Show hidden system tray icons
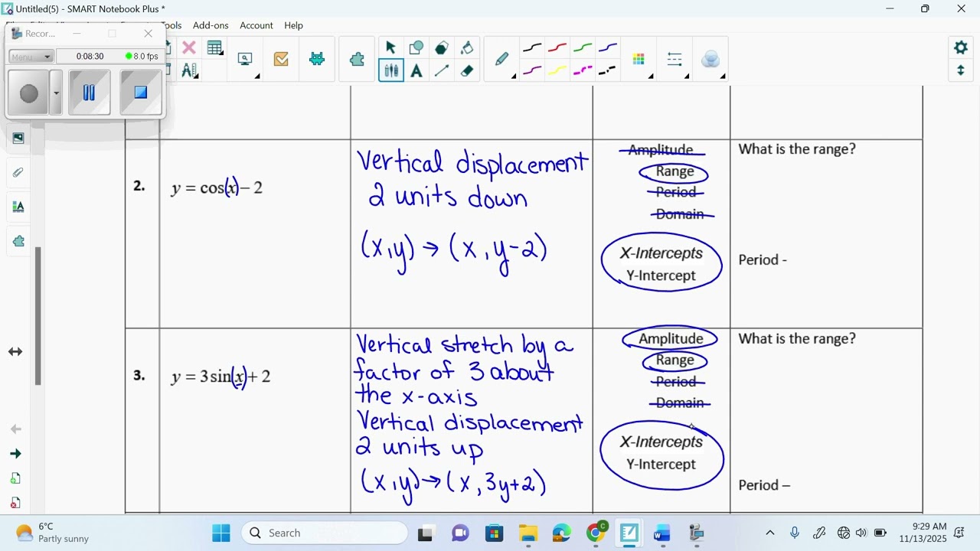This screenshot has height=551, width=980. [770, 533]
